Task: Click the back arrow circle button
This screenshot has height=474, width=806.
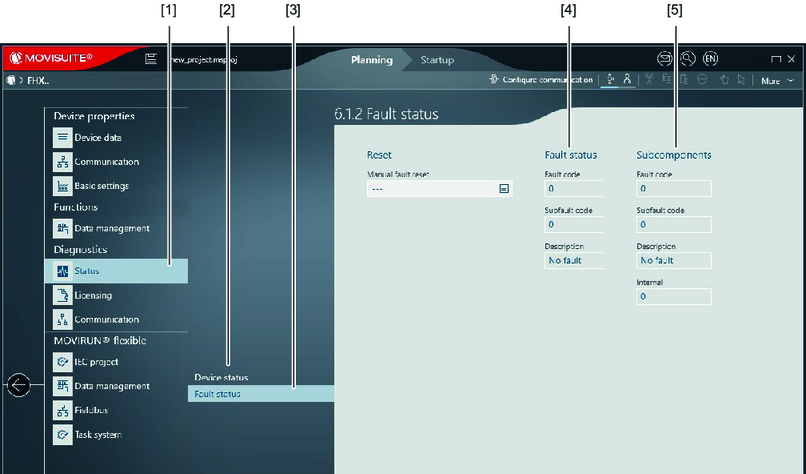Action: point(19,386)
